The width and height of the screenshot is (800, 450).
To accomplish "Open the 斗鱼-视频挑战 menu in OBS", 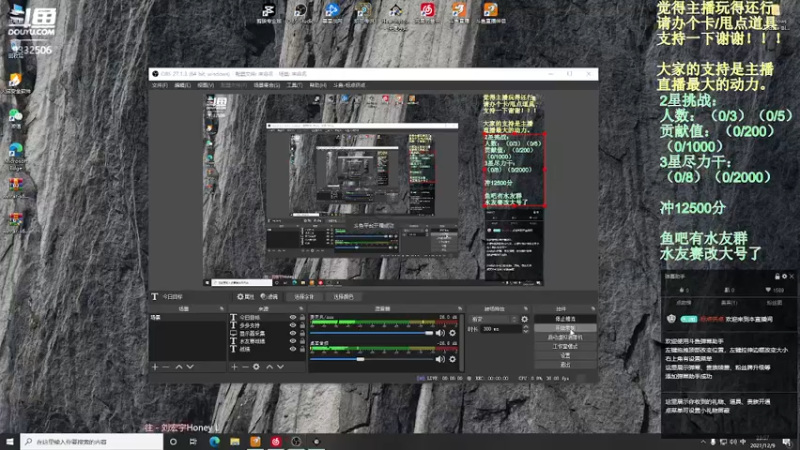I will coord(349,85).
